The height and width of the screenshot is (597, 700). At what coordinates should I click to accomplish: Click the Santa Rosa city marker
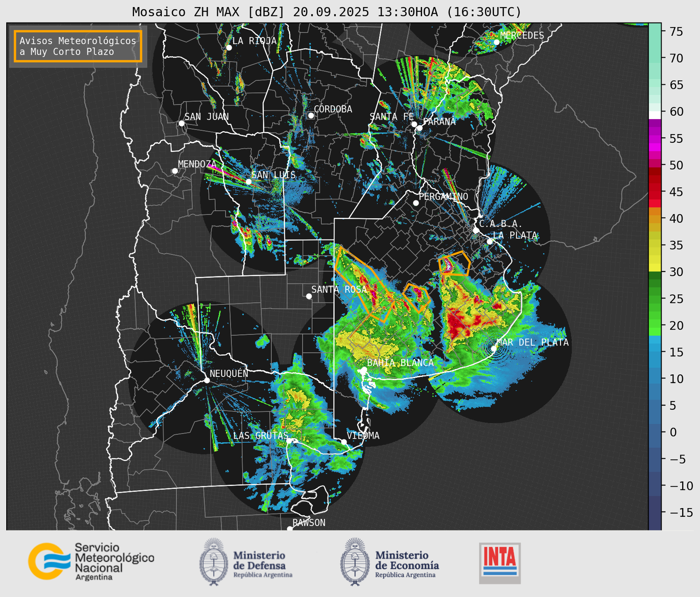(309, 296)
